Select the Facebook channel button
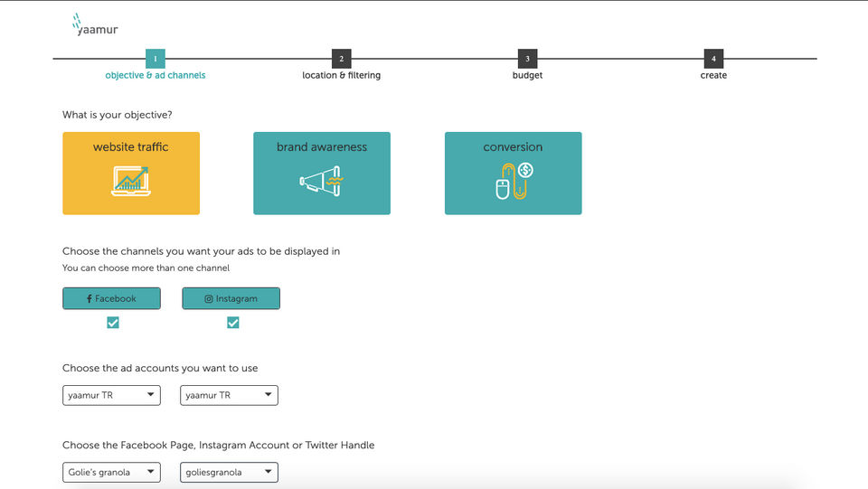The height and width of the screenshot is (489, 868). 112,298
